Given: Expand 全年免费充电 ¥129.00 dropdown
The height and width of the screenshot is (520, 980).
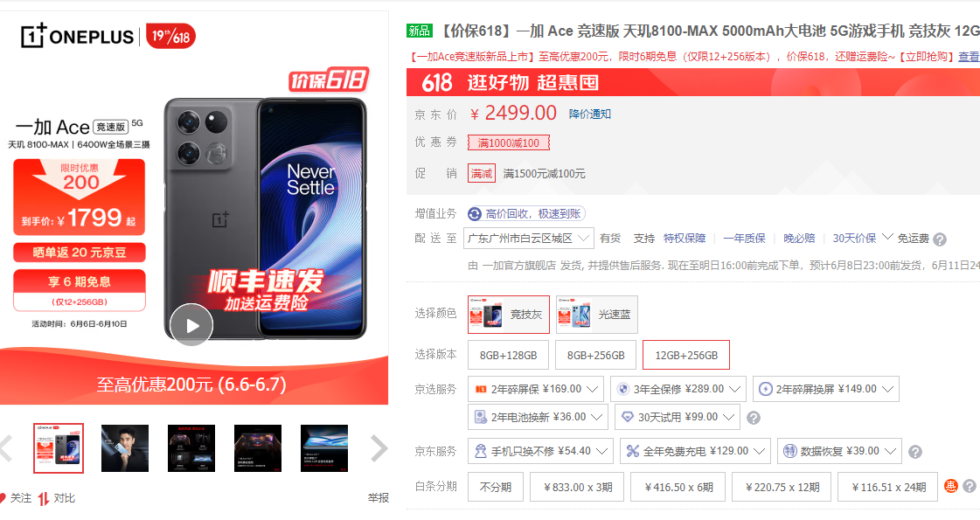Looking at the screenshot, I should pos(696,451).
